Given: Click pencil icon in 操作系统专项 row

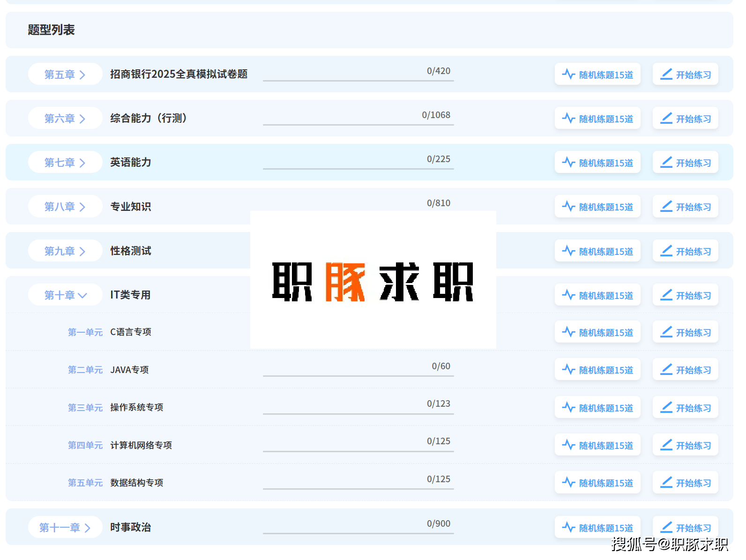Looking at the screenshot, I should click(666, 408).
